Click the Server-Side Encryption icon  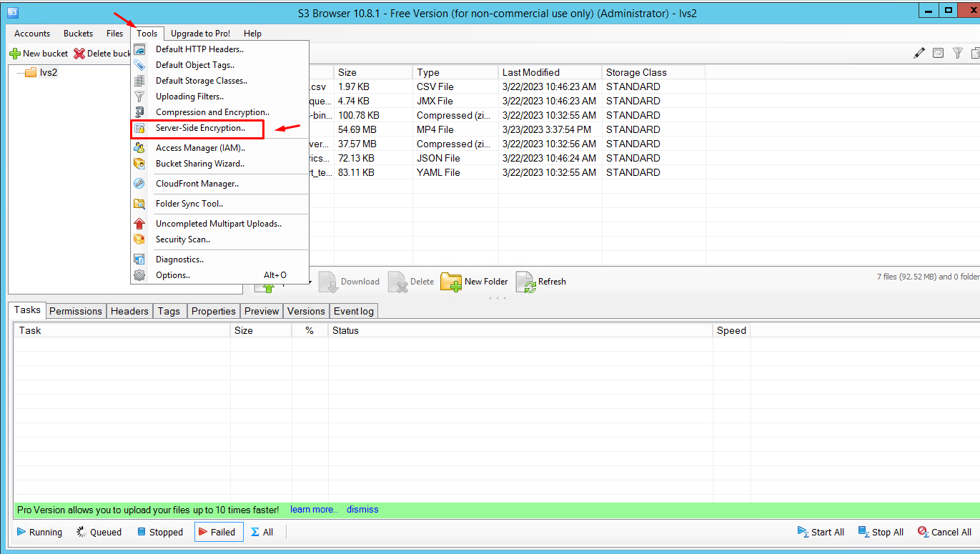pyautogui.click(x=139, y=129)
